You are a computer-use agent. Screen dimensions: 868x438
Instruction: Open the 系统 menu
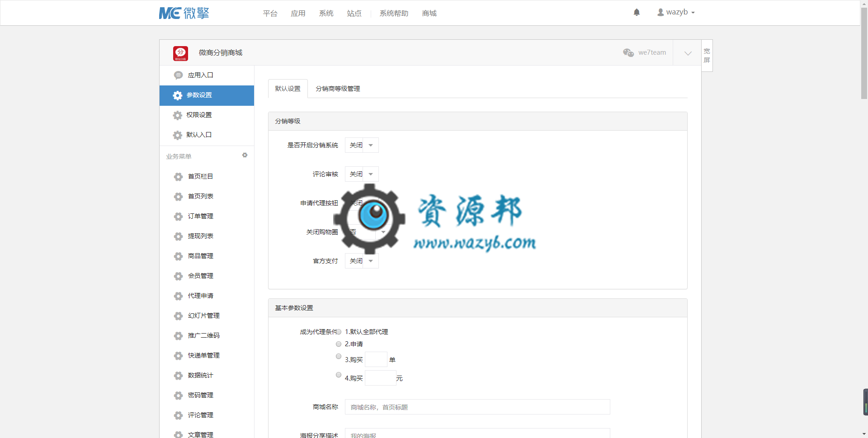tap(326, 14)
